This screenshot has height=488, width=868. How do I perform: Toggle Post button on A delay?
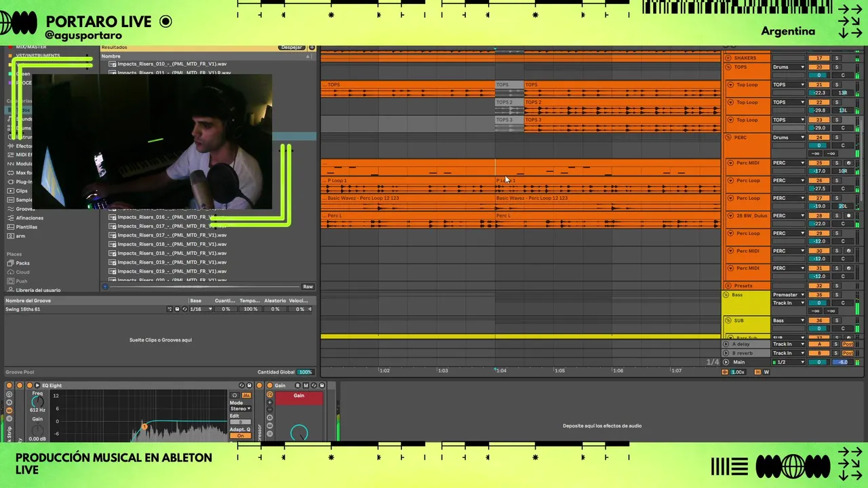pos(848,344)
